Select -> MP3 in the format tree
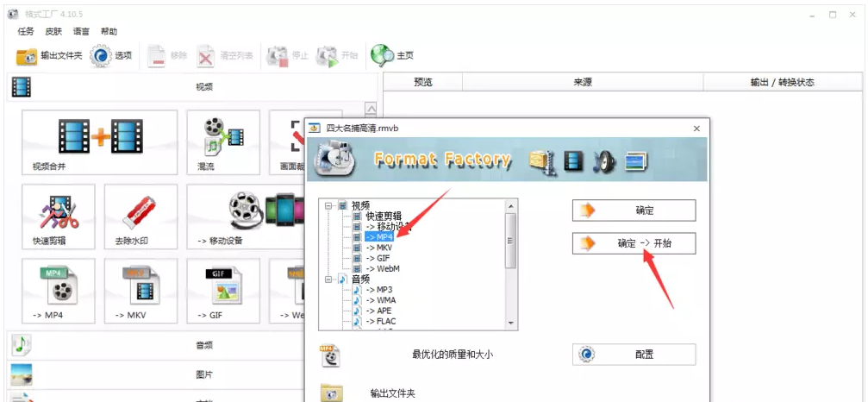This screenshot has width=868, height=402. coord(379,290)
